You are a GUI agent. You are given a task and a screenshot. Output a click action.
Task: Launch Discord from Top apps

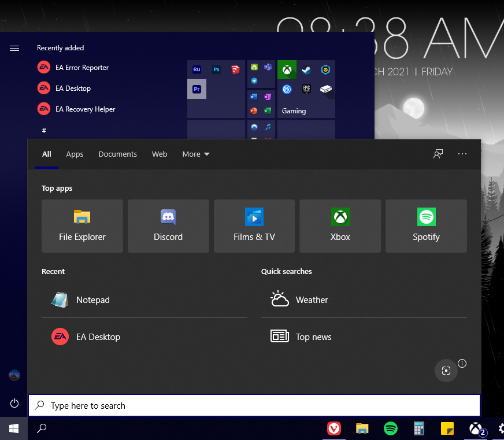[x=168, y=226]
